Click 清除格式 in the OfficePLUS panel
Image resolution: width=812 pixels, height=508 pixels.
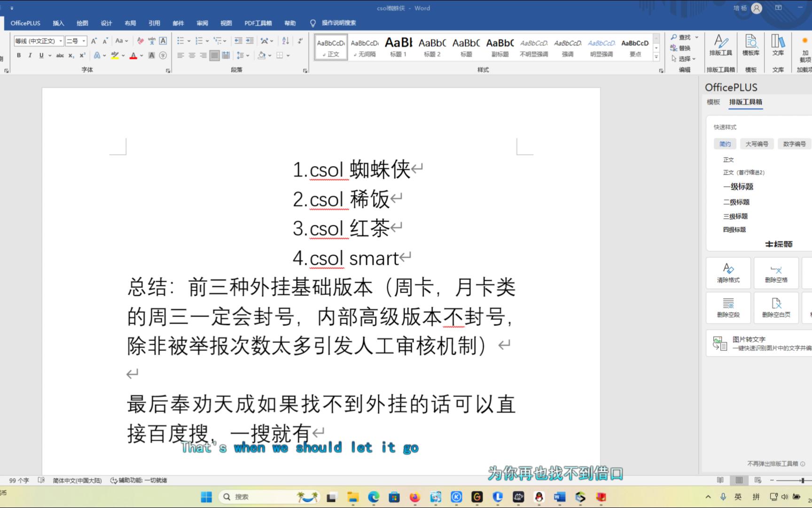(728, 273)
